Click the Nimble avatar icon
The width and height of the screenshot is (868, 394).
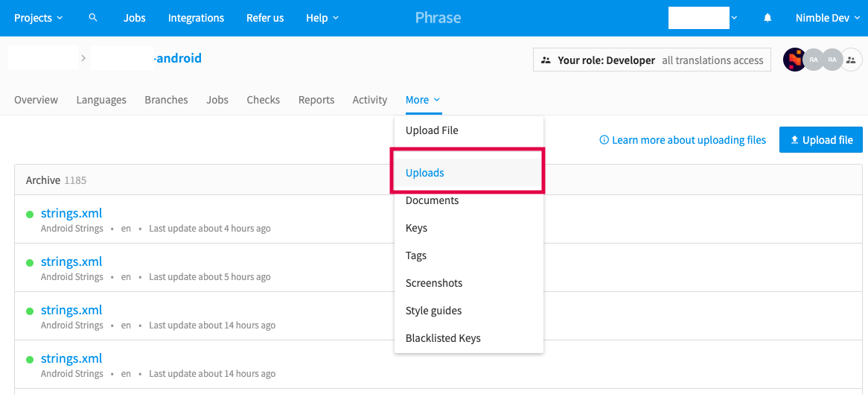794,60
